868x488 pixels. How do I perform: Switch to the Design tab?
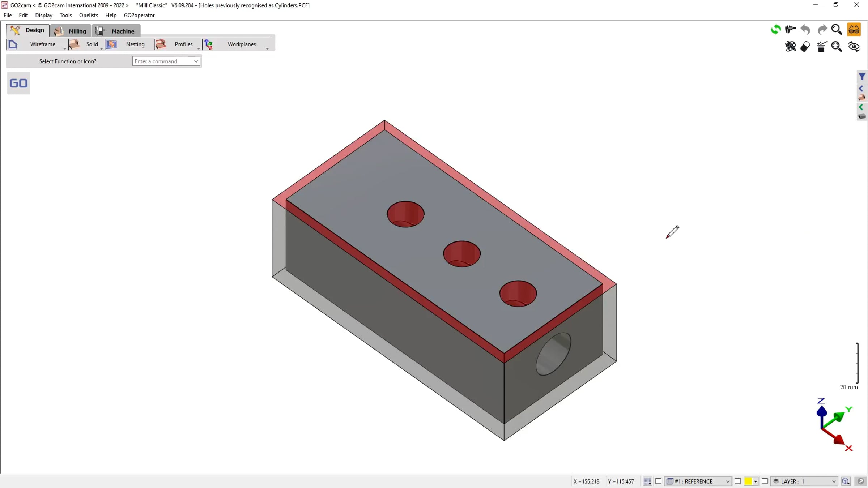click(28, 30)
